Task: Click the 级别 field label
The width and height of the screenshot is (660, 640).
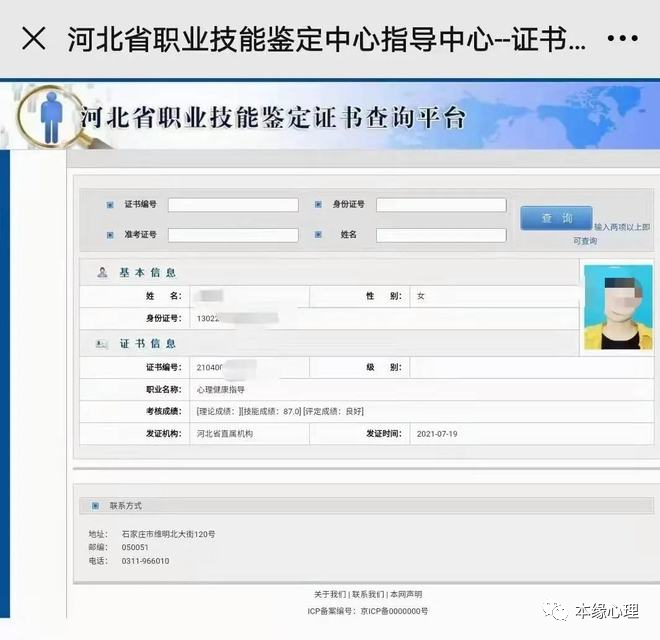Action: click(x=383, y=367)
